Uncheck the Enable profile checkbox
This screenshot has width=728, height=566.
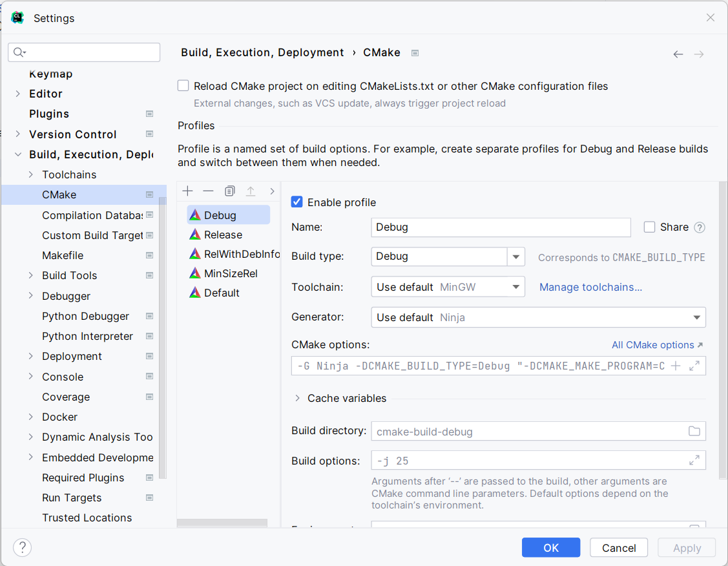pos(296,202)
